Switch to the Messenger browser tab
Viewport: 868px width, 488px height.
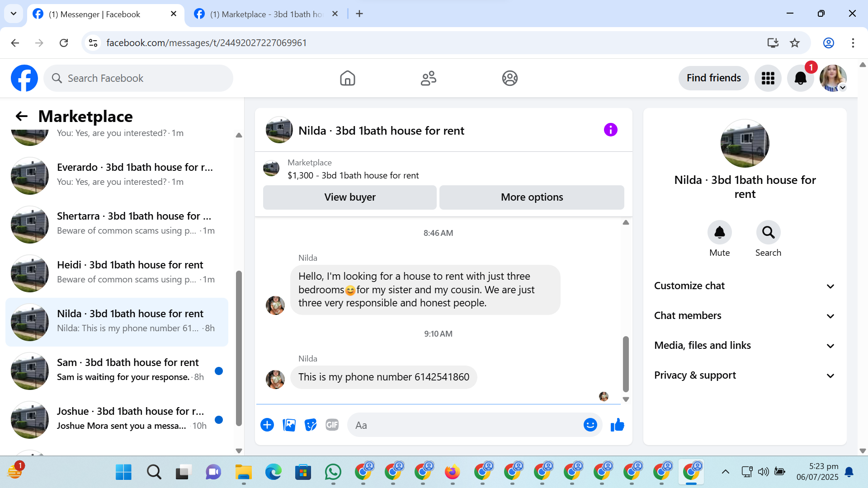pos(106,14)
